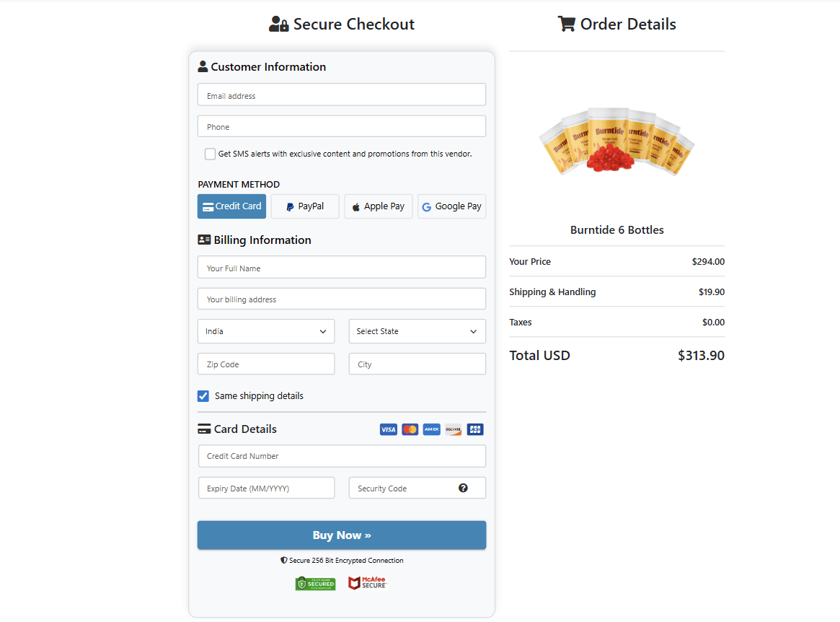Click the shopping cart icon by Order Details
The width and height of the screenshot is (840, 622).
click(566, 24)
